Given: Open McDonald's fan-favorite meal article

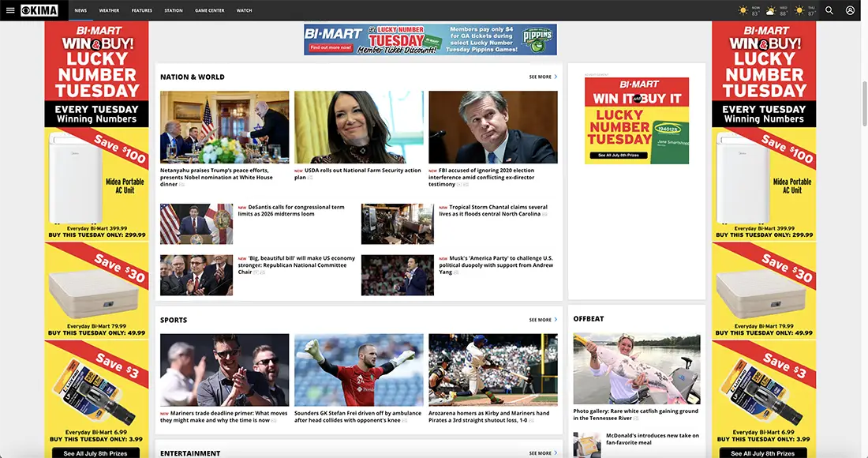Looking at the screenshot, I should click(x=652, y=438).
